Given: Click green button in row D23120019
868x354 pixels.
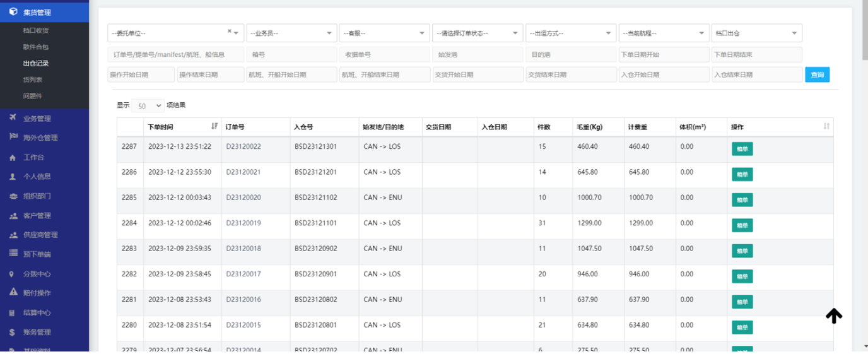Looking at the screenshot, I should click(742, 225).
